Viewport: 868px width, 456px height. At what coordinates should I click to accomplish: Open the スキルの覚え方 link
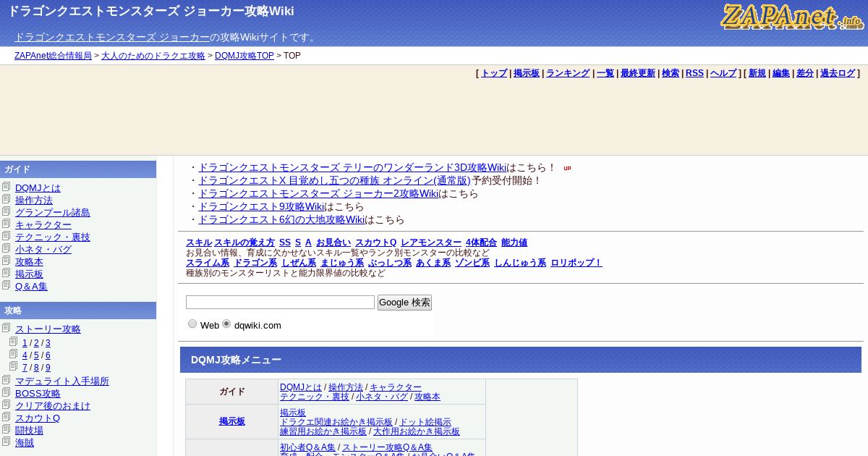tap(244, 242)
